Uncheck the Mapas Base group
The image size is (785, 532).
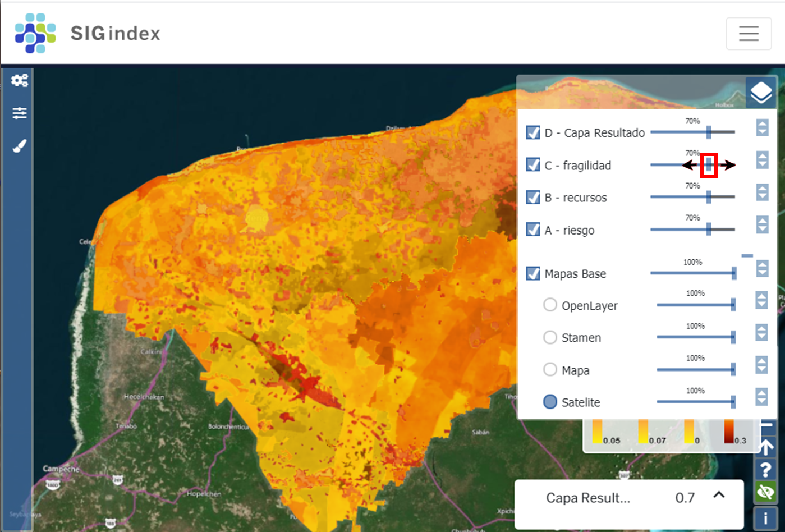[x=533, y=273]
